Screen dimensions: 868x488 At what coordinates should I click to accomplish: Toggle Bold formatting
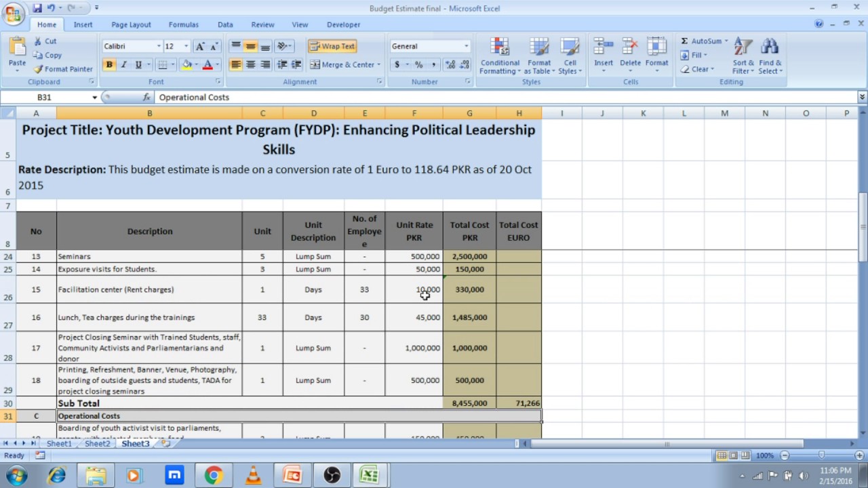(x=109, y=64)
